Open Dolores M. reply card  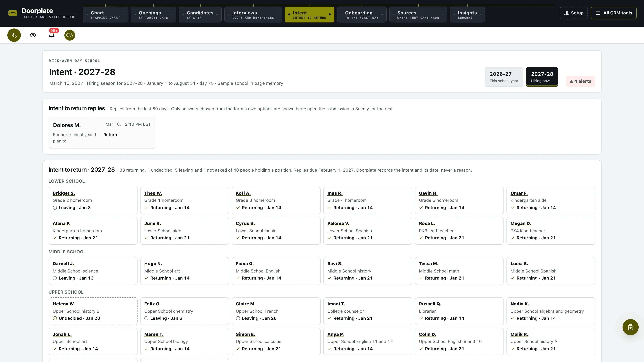point(102,133)
